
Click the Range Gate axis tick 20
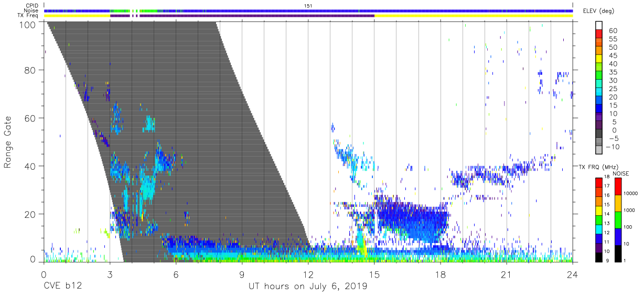30,215
